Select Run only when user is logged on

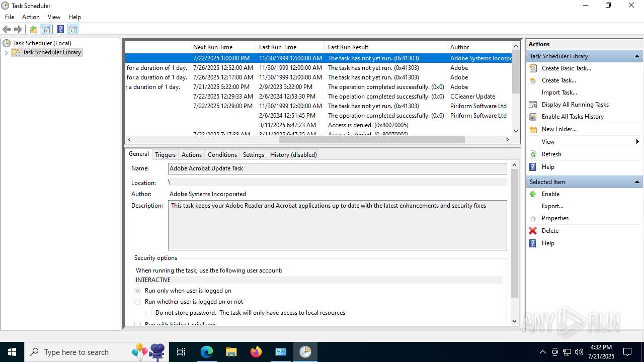pyautogui.click(x=138, y=291)
